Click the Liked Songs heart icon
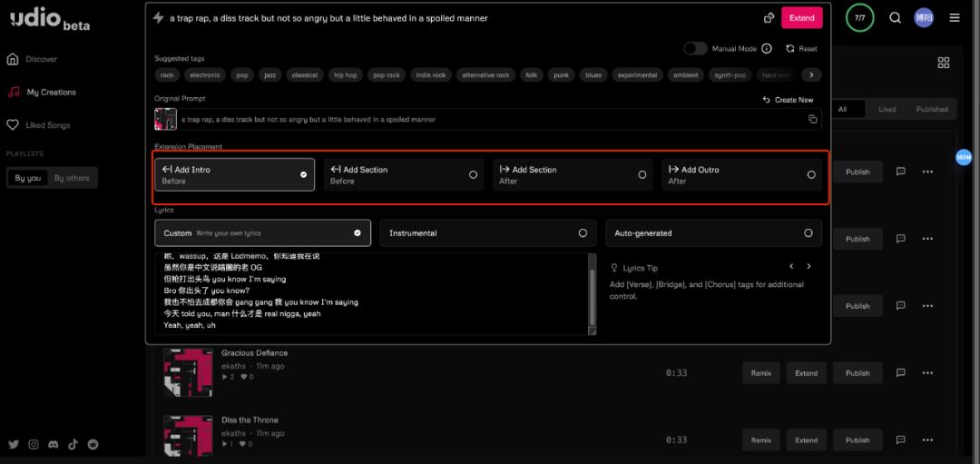Image resolution: width=980 pixels, height=464 pixels. 13,125
